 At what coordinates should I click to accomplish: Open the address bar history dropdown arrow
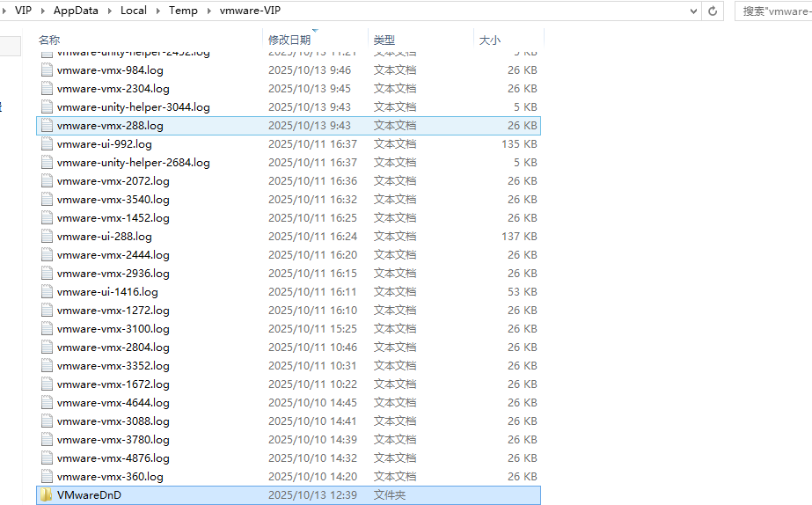point(693,11)
